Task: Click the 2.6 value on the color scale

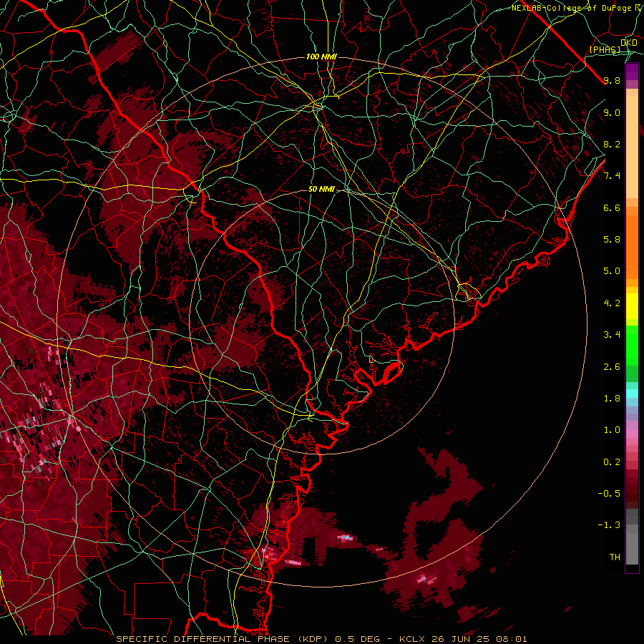Action: tap(612, 367)
